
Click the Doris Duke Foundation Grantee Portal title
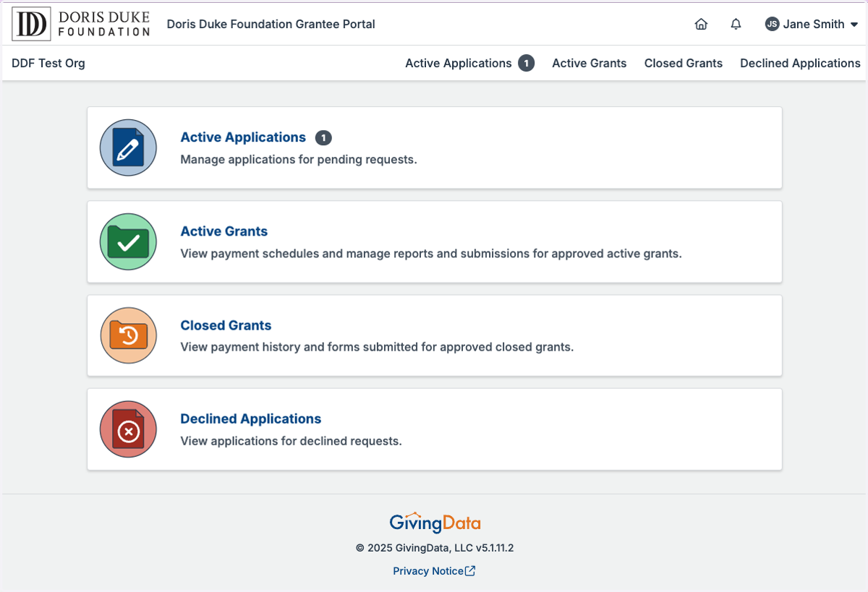pyautogui.click(x=271, y=24)
